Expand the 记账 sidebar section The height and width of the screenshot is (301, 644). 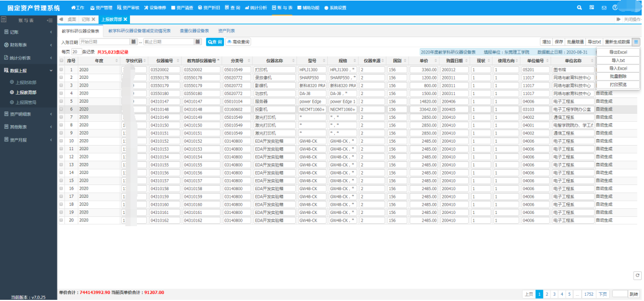click(x=28, y=32)
